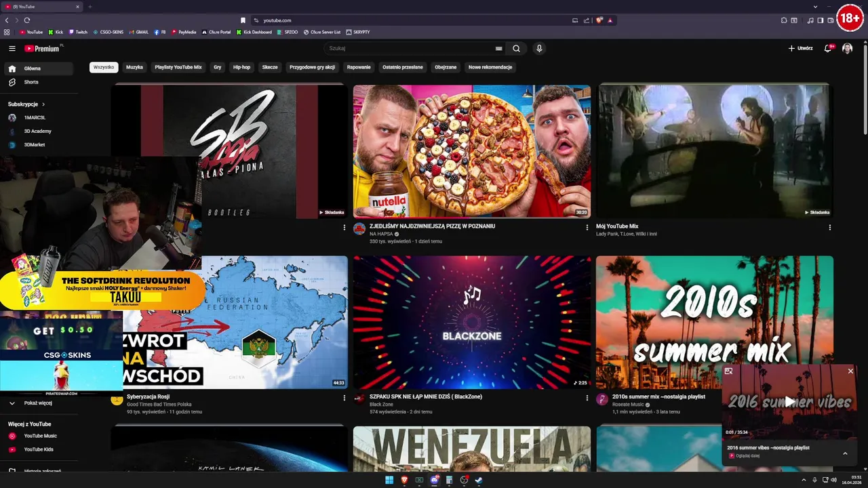This screenshot has width=868, height=488.
Task: Go to Główna in sidebar
Action: 38,68
